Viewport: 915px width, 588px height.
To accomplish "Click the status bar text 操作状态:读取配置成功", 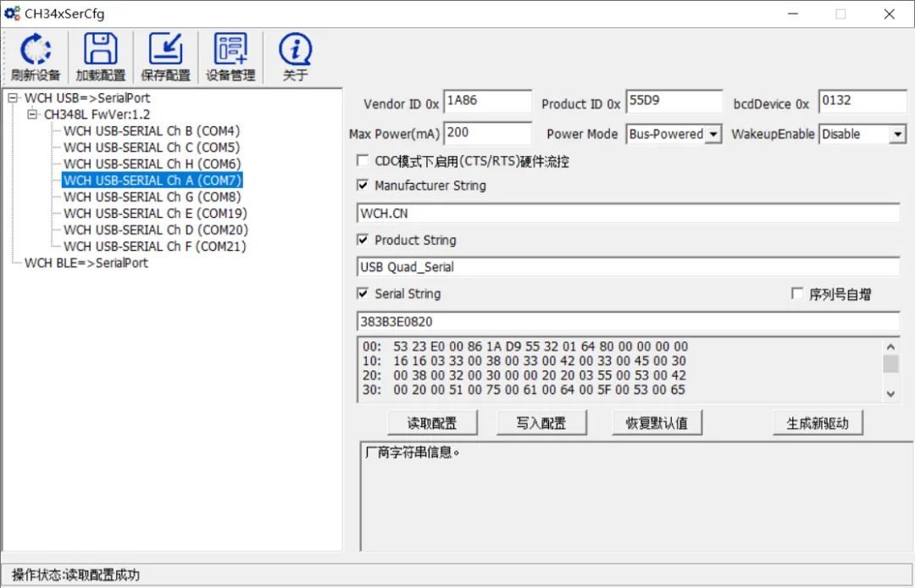I will [76, 575].
